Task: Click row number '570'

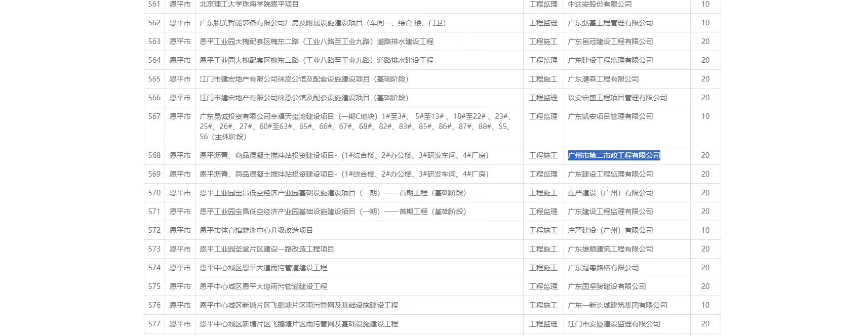Action: click(x=154, y=193)
